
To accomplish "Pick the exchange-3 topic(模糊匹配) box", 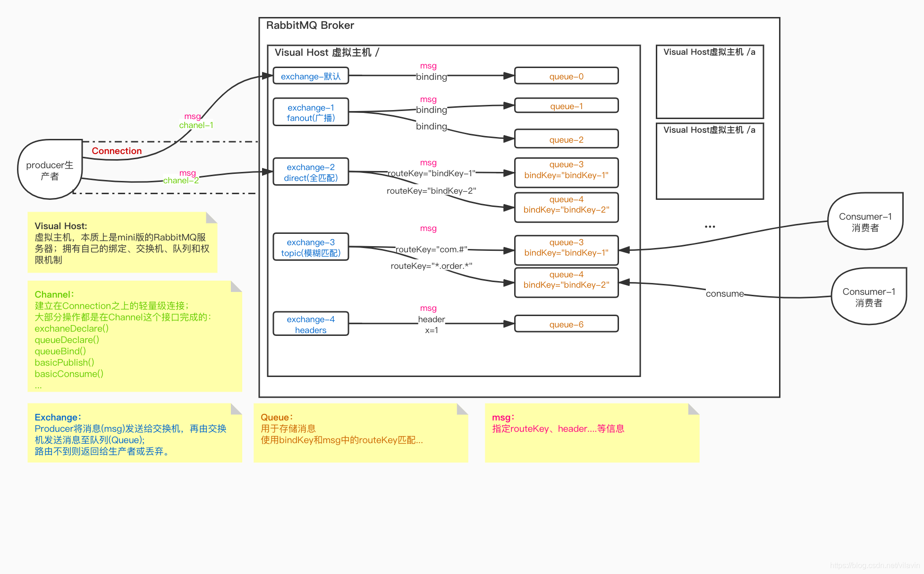I will [311, 247].
